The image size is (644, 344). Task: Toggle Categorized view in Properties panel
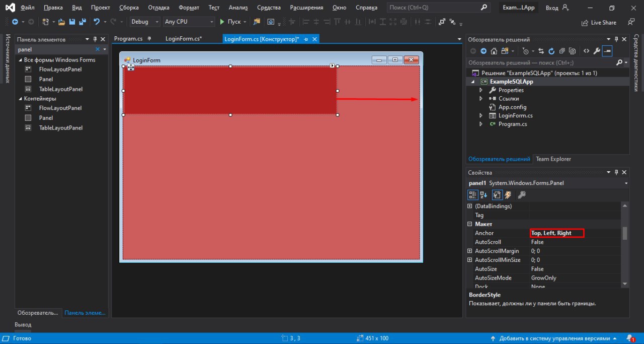473,195
